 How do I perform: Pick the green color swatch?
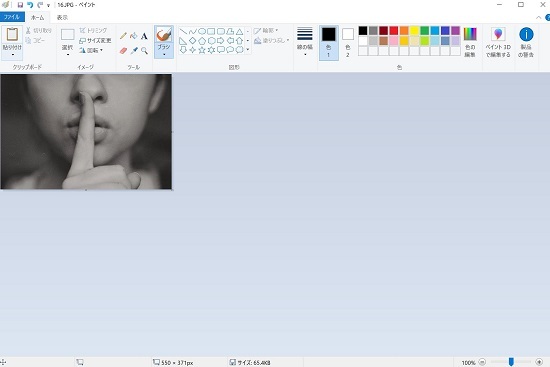[424, 31]
